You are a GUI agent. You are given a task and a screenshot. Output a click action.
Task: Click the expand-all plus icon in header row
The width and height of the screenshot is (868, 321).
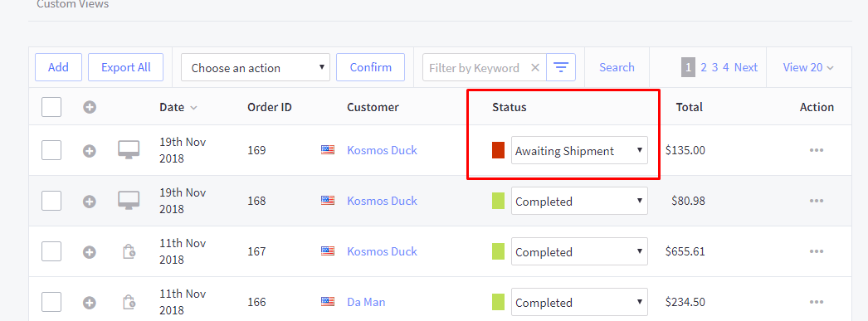click(90, 107)
